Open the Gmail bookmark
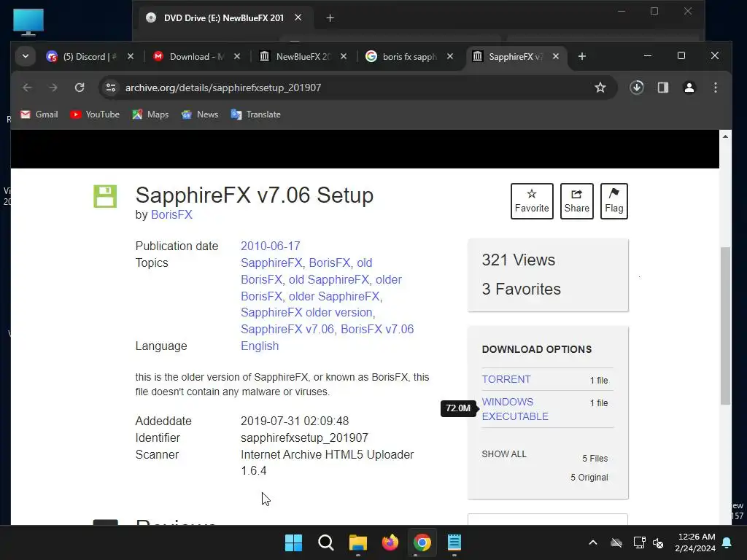 pyautogui.click(x=39, y=114)
